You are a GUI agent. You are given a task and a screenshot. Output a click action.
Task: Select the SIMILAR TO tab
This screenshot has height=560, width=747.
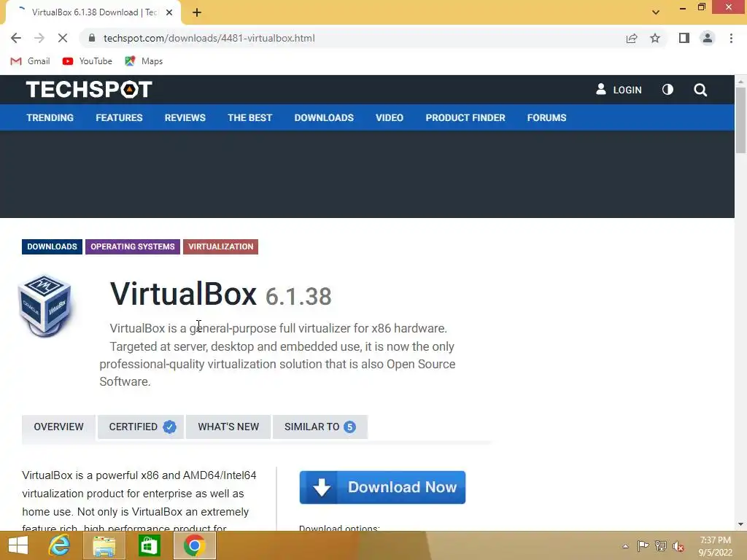coord(320,427)
